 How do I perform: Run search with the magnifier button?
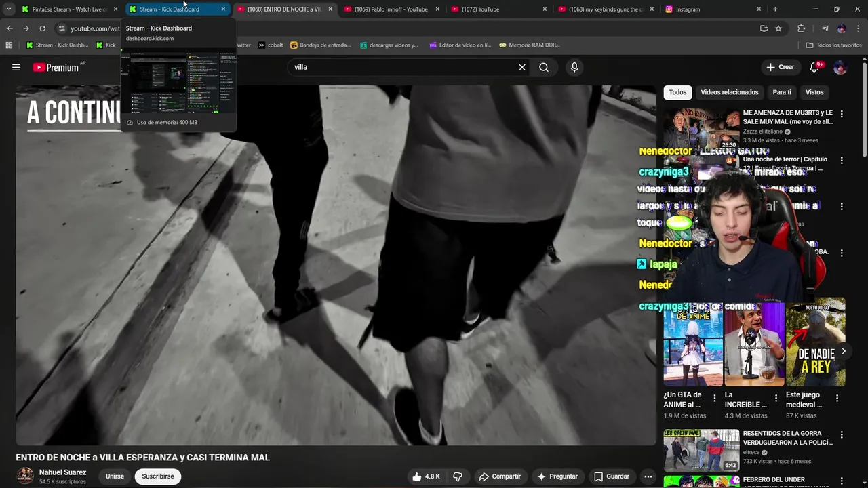544,67
